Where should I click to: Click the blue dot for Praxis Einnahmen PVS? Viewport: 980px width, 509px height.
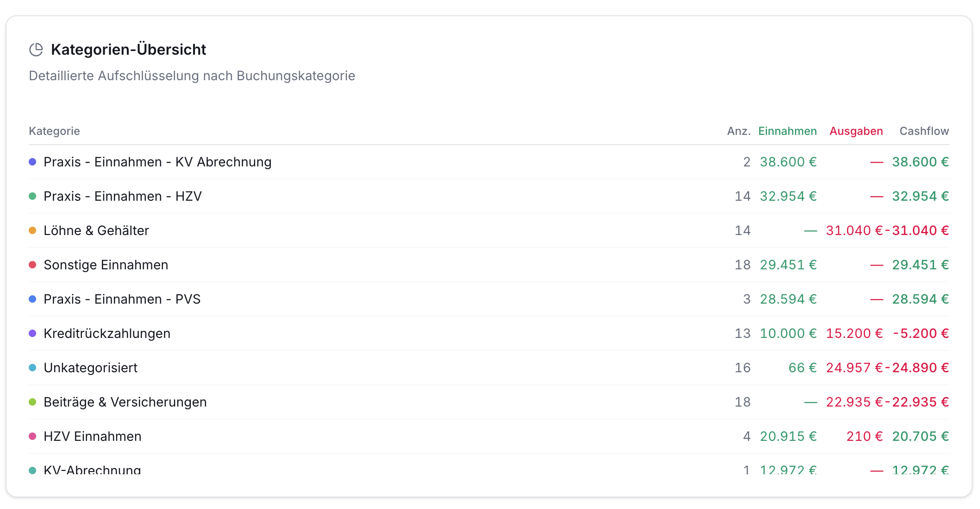tap(32, 299)
